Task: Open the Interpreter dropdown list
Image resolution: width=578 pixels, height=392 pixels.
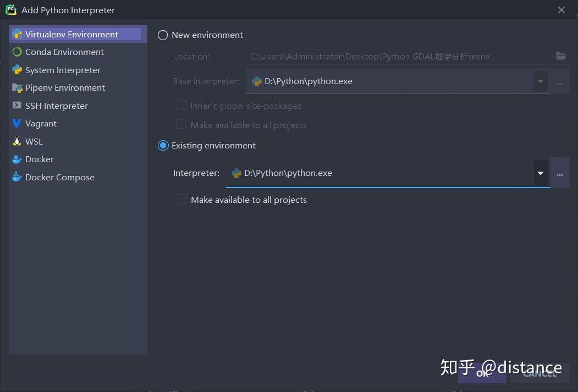Action: [x=540, y=173]
